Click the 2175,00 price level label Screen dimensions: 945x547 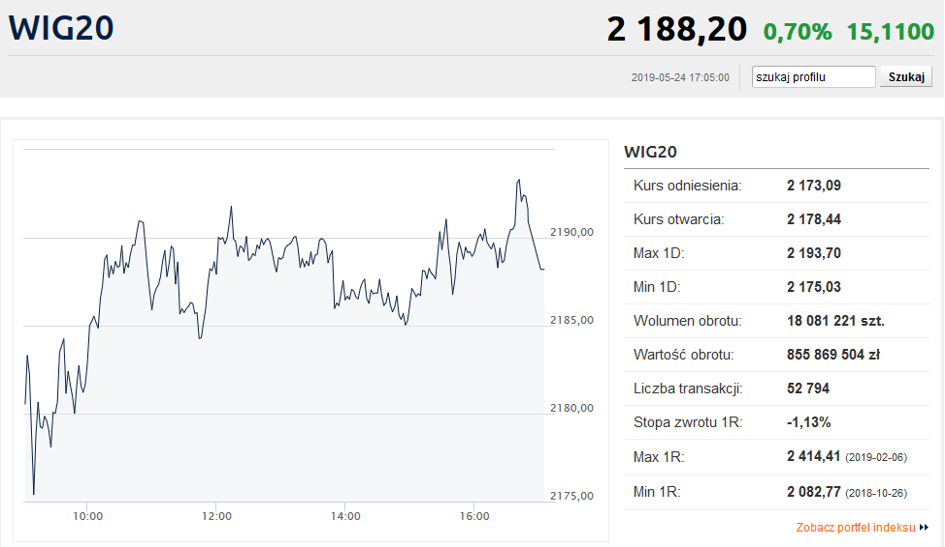click(572, 496)
